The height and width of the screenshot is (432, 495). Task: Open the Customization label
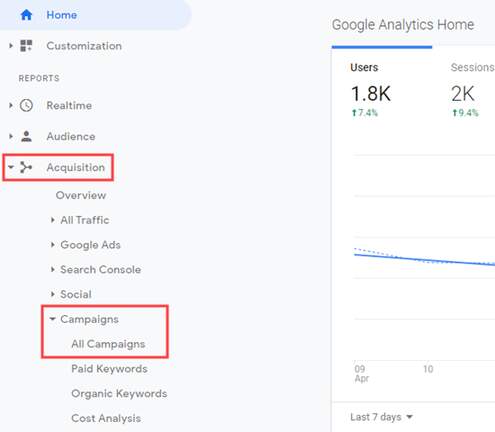tap(84, 46)
